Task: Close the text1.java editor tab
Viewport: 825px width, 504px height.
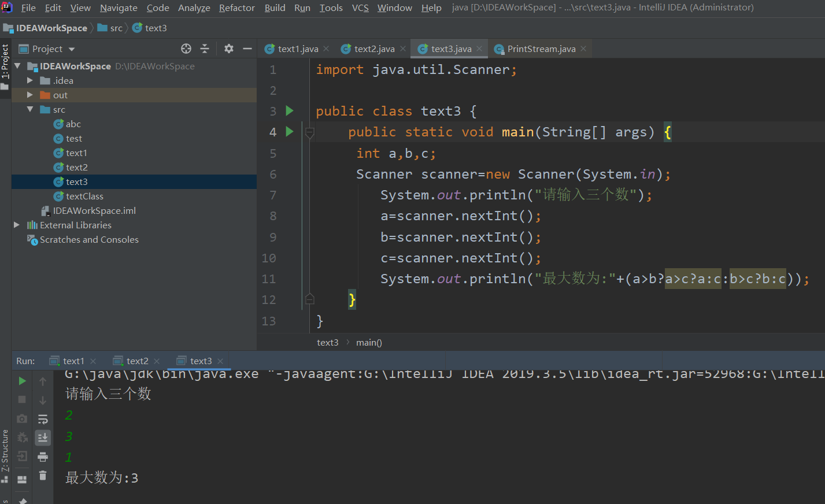Action: pyautogui.click(x=326, y=49)
